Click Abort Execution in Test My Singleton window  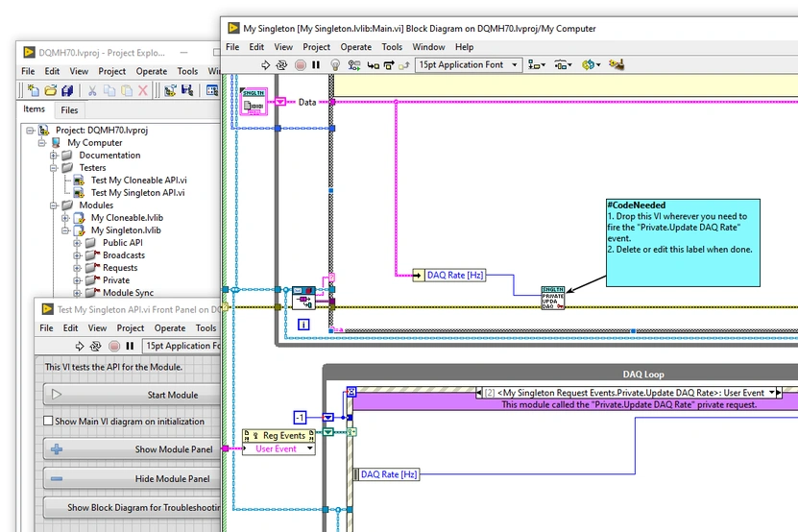pyautogui.click(x=114, y=346)
